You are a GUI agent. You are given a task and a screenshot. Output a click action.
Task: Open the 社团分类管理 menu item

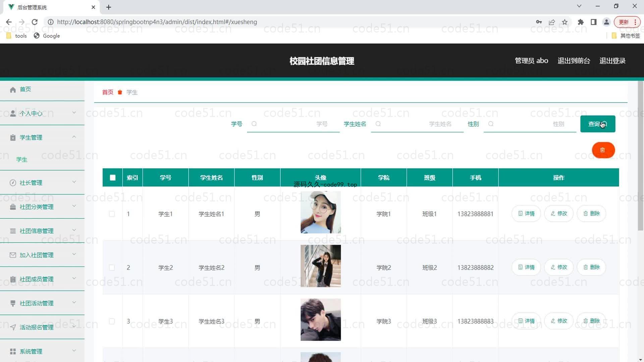click(42, 207)
